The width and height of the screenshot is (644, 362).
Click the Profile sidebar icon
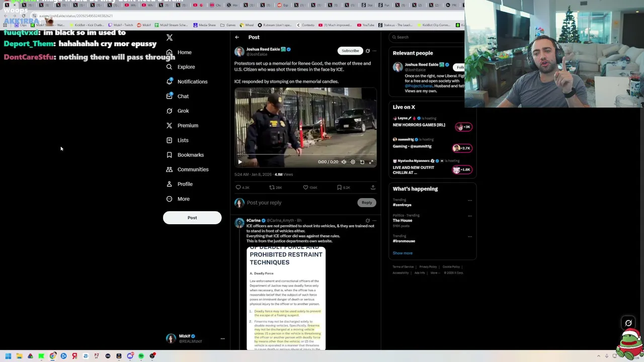(169, 184)
